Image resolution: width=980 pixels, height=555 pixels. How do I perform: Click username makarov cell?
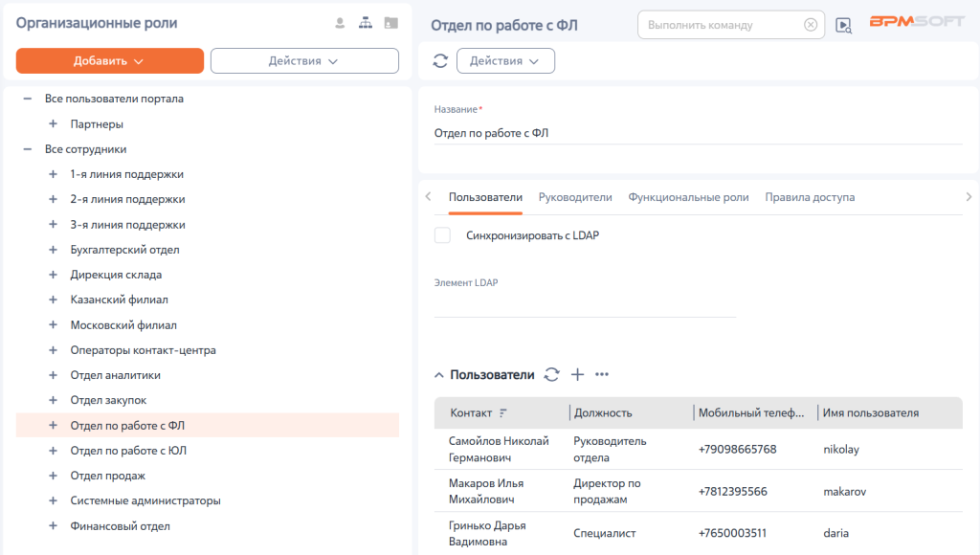[x=845, y=492]
